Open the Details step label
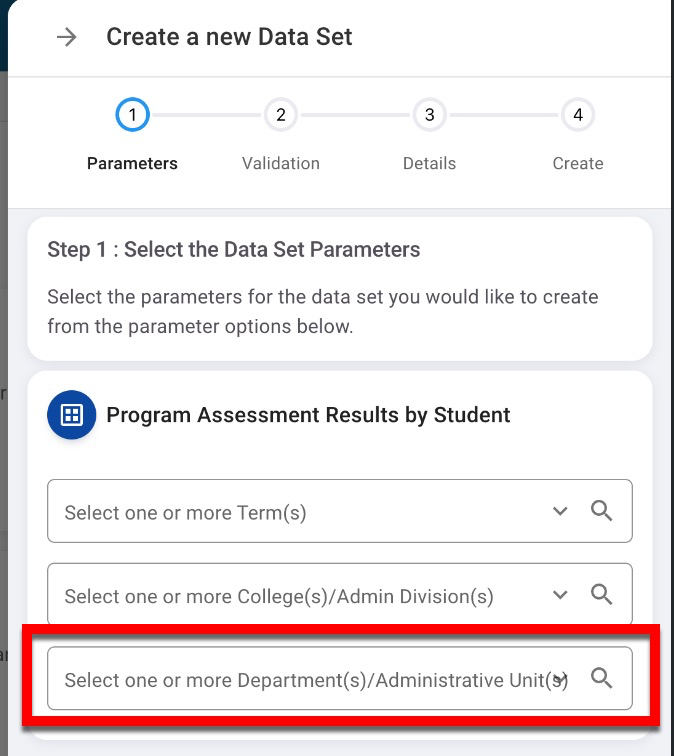 pyautogui.click(x=429, y=163)
